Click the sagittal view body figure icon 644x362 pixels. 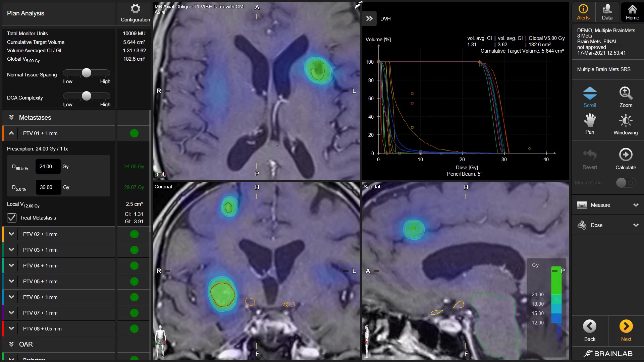click(x=367, y=341)
